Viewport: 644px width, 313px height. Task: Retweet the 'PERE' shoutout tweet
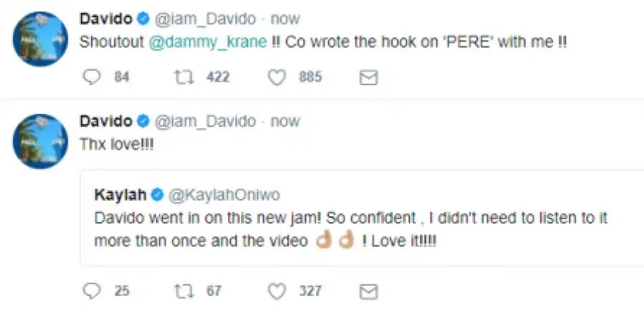click(x=184, y=77)
